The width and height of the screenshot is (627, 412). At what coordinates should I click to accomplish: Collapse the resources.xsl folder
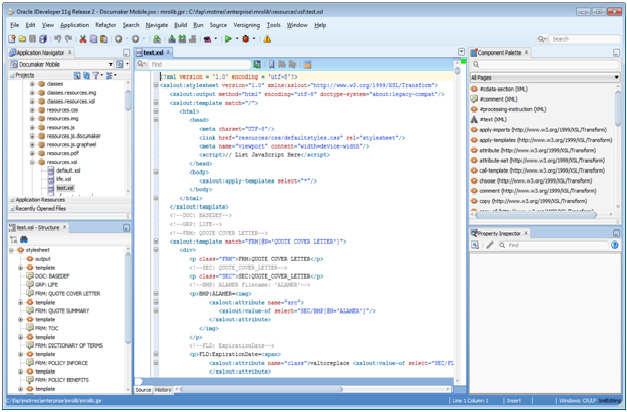pos(32,161)
